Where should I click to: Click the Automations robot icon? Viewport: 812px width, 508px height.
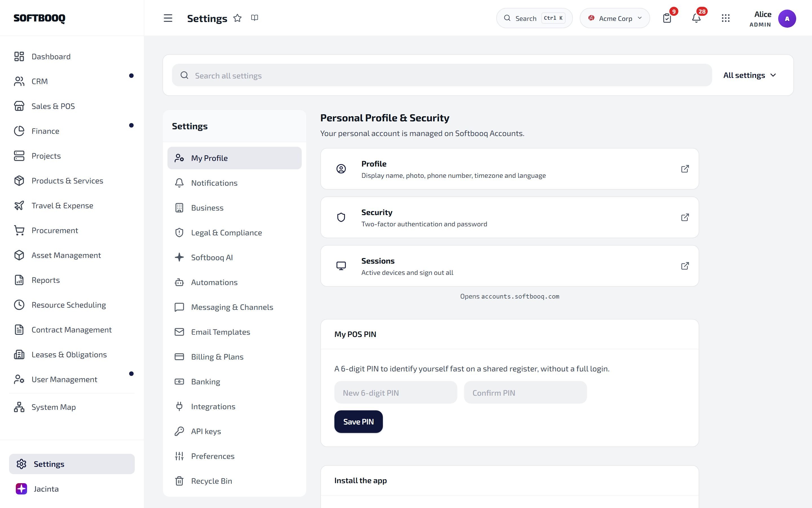pos(179,282)
